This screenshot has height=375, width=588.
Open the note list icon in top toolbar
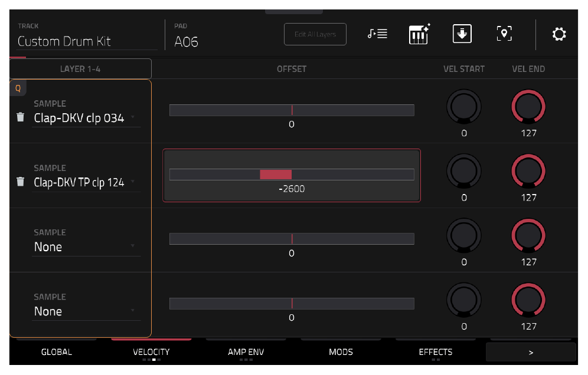point(377,34)
